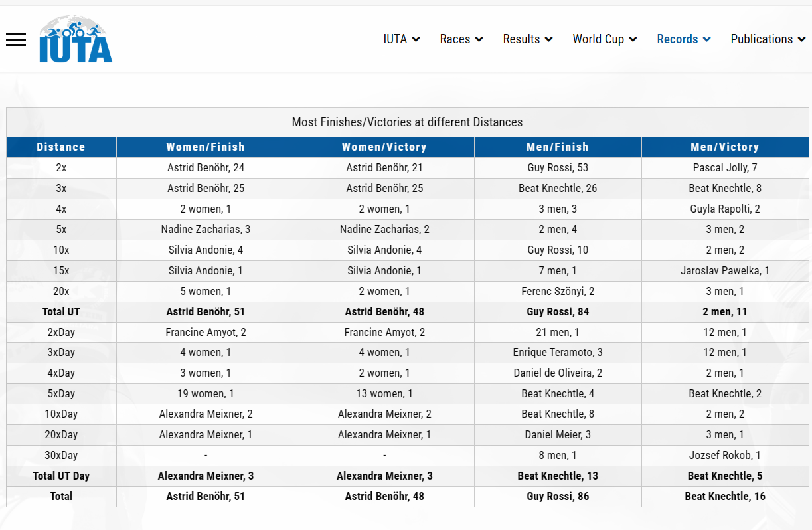
Task: Open the Records menu item
Action: tap(677, 39)
